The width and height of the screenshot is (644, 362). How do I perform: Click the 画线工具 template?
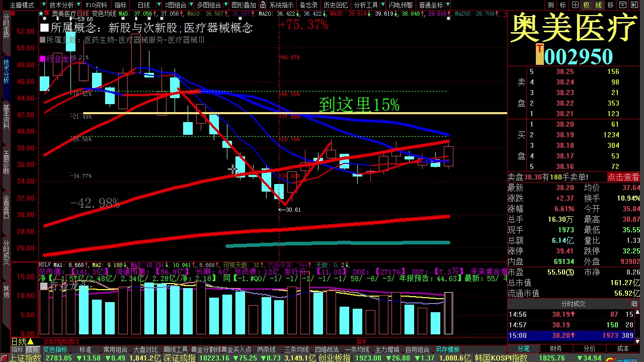click(x=176, y=349)
